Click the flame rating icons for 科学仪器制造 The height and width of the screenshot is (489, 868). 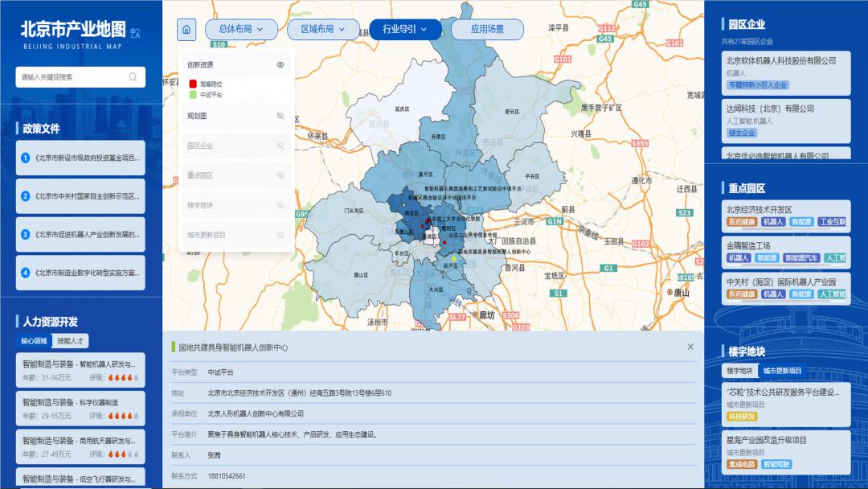[x=123, y=417]
